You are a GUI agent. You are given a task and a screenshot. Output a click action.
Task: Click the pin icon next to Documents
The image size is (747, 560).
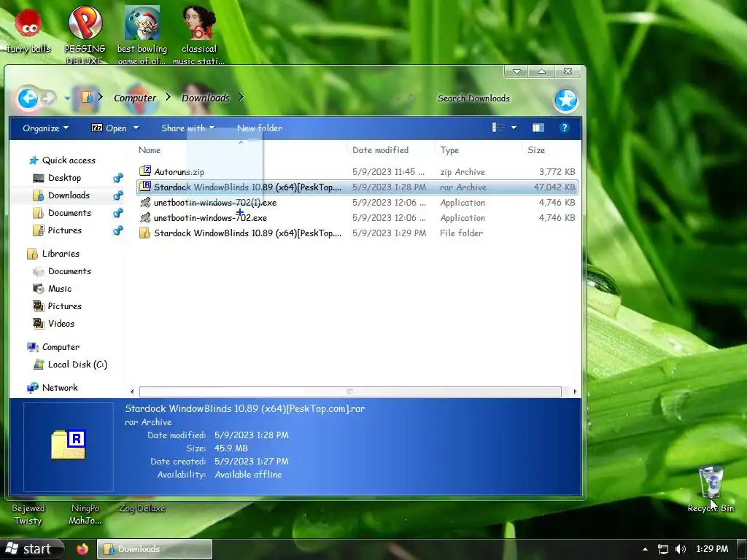117,213
